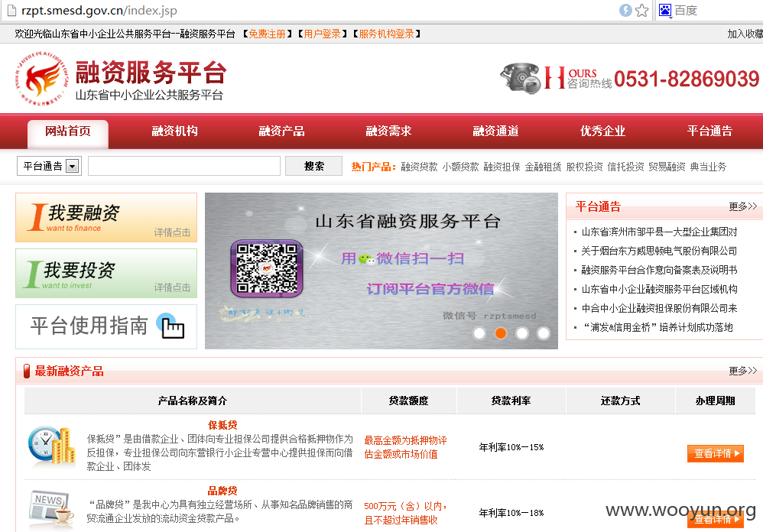Click the 保抵贷 product title
Viewport: 763px width, 532px height.
pyautogui.click(x=222, y=425)
